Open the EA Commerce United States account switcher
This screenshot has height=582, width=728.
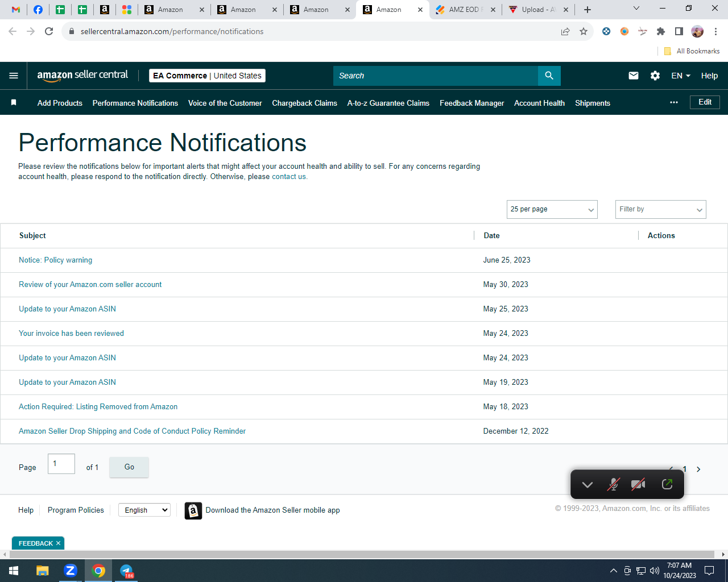point(207,76)
